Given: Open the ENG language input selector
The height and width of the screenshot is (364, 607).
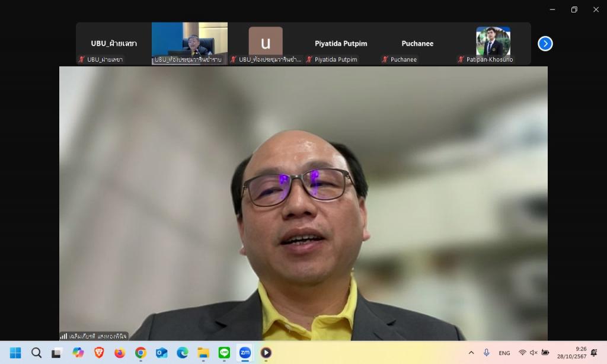Looking at the screenshot, I should [504, 353].
